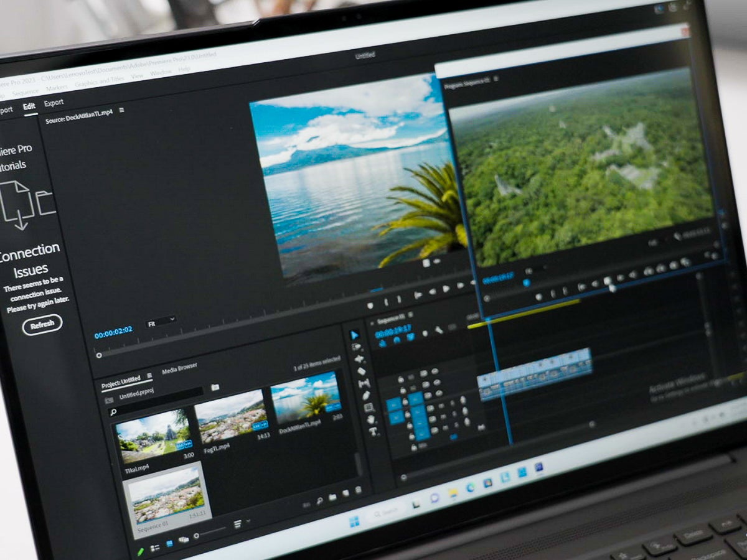This screenshot has width=747, height=560.
Task: Select the Pen tool
Action: tap(366, 396)
